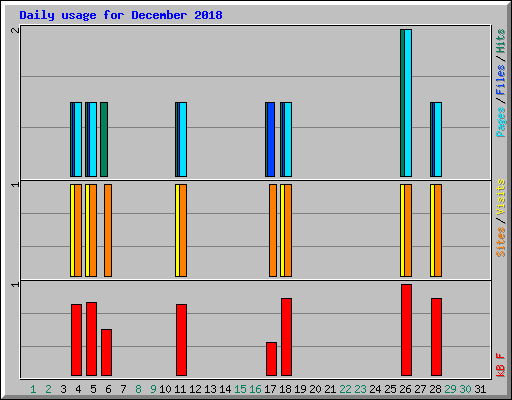Click day label 9 on the axis
Screen dimensions: 512x400
(x=153, y=389)
